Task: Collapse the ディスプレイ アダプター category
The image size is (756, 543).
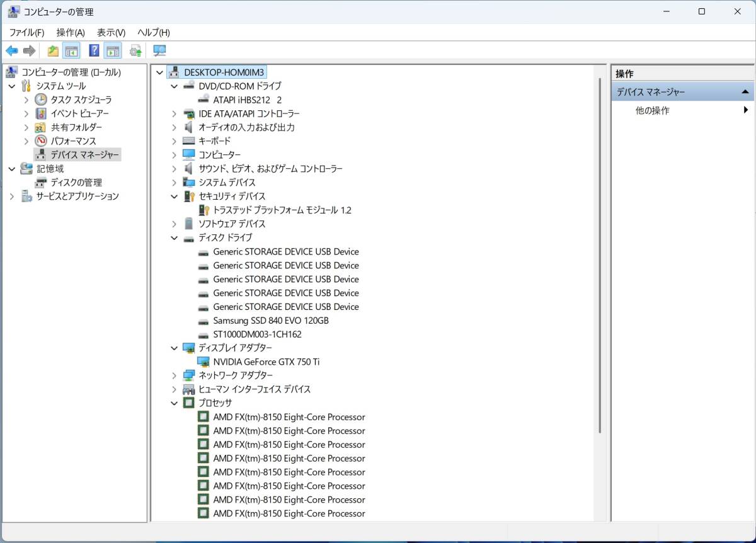Action: tap(175, 348)
